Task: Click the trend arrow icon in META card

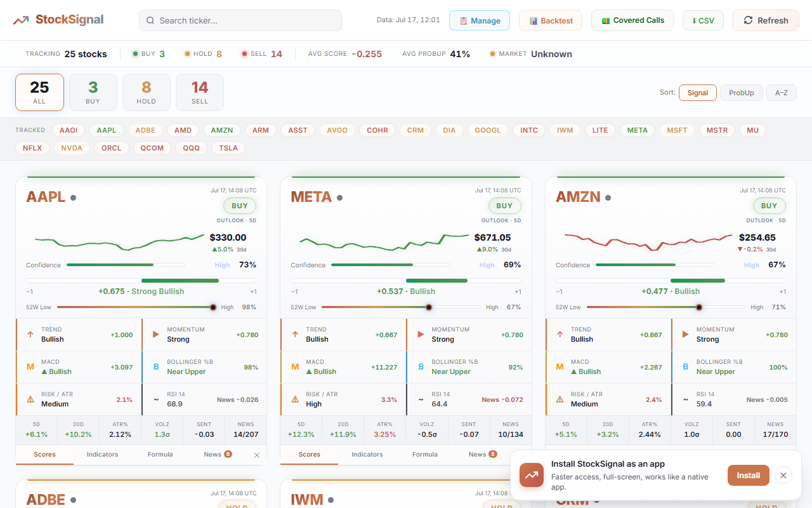Action: click(x=294, y=334)
